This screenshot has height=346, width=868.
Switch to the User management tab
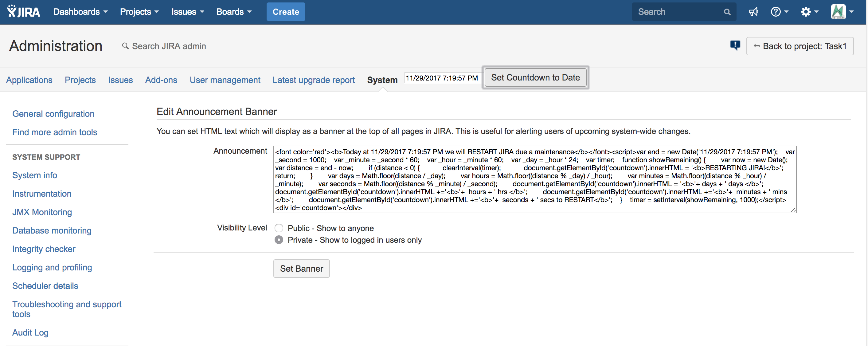click(x=225, y=80)
